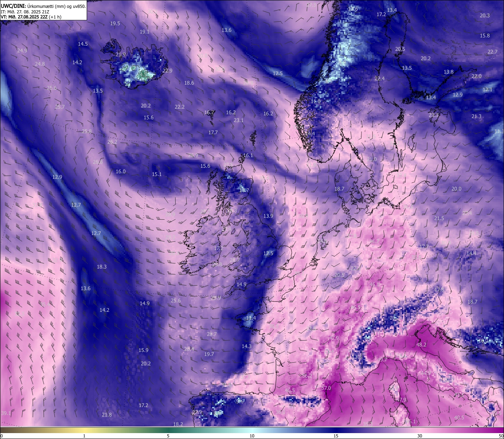504x439 pixels.
Task: Click the value 23.1 on the map
Action: point(239,120)
